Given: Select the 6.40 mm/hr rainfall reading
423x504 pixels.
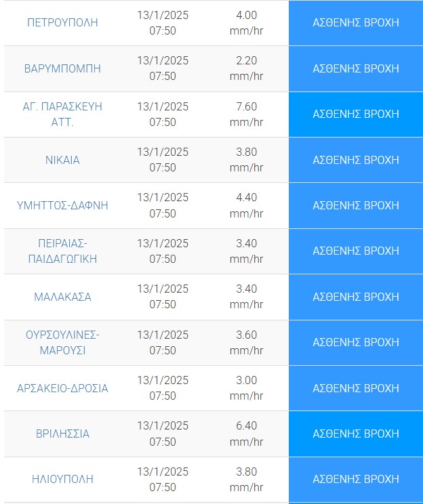Looking at the screenshot, I should click(x=246, y=434).
